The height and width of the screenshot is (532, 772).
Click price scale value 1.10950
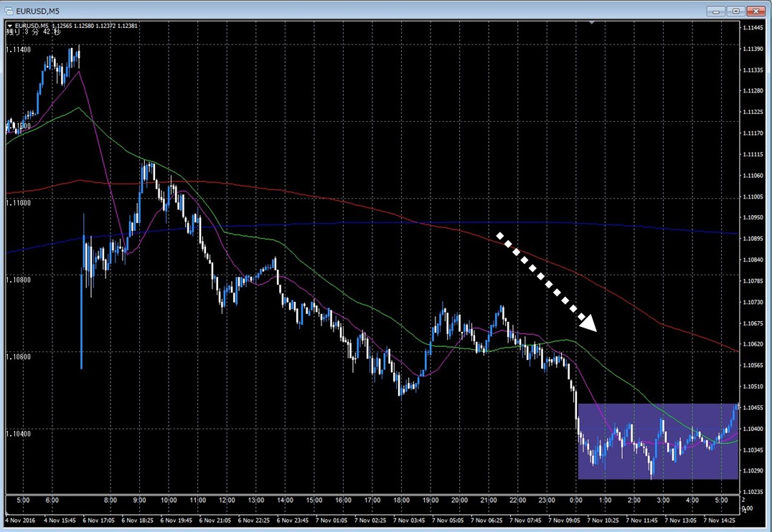(752, 217)
